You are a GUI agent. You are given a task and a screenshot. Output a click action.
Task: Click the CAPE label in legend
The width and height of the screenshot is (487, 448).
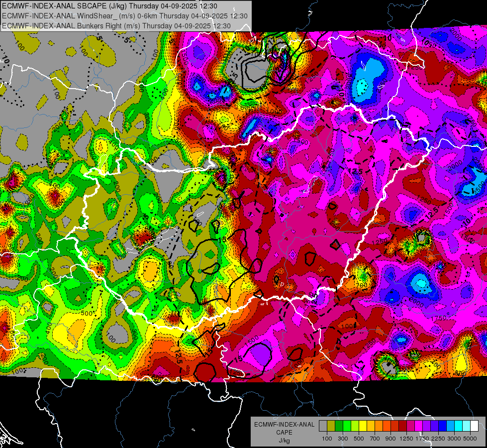pyautogui.click(x=284, y=433)
